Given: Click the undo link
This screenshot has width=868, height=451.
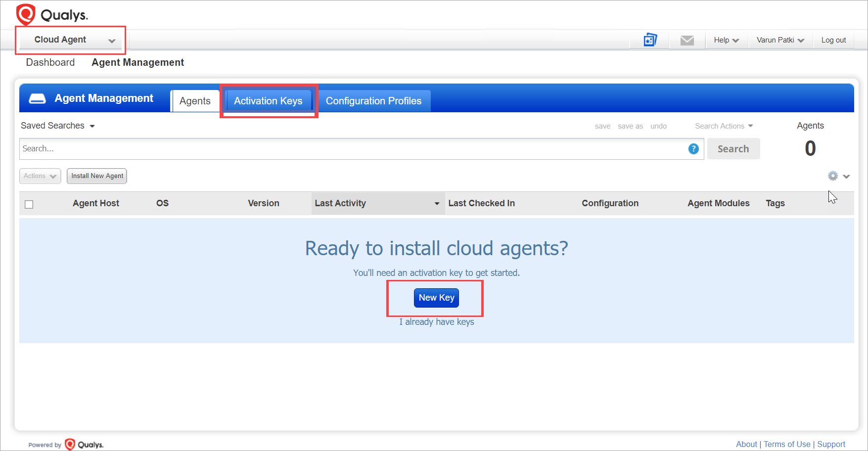Looking at the screenshot, I should click(658, 126).
